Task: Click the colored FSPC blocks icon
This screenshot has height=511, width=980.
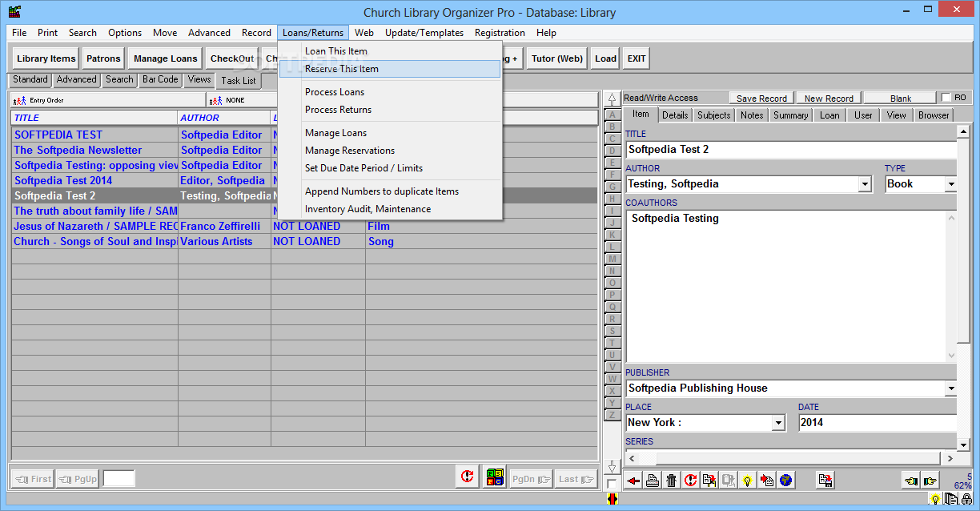Action: (x=495, y=478)
